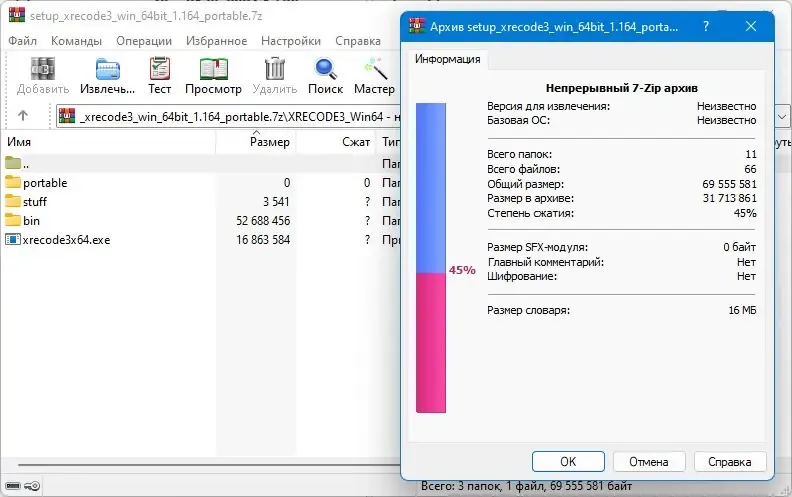Select the bin folder name
The width and height of the screenshot is (792, 497).
[x=31, y=221]
